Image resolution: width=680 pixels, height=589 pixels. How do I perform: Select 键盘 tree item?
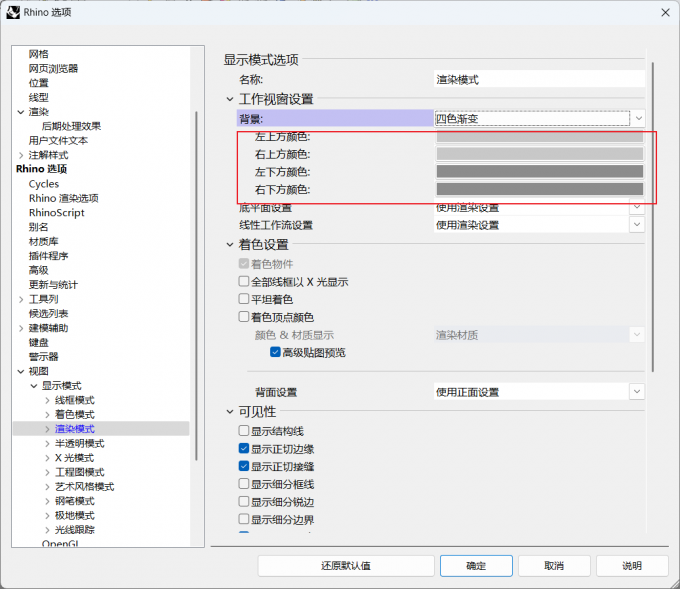click(39, 342)
